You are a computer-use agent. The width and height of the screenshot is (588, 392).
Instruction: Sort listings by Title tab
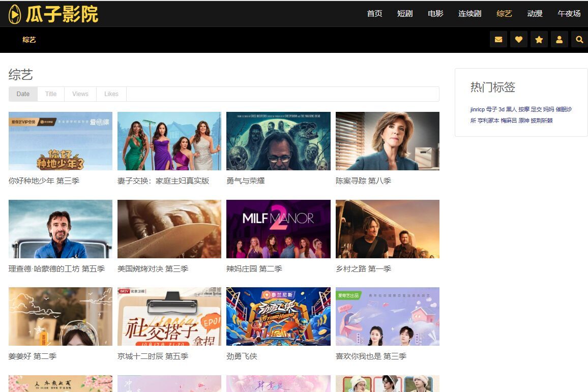tap(51, 94)
